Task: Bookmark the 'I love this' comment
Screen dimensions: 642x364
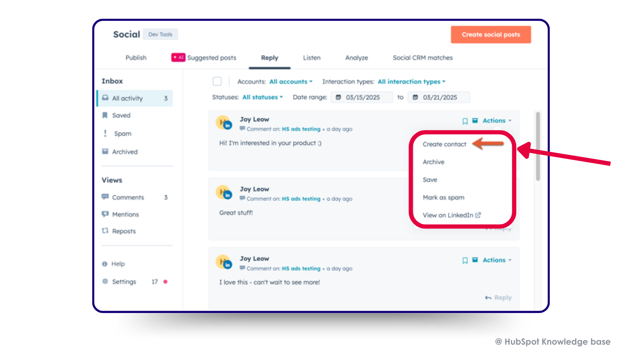Action: (x=465, y=261)
